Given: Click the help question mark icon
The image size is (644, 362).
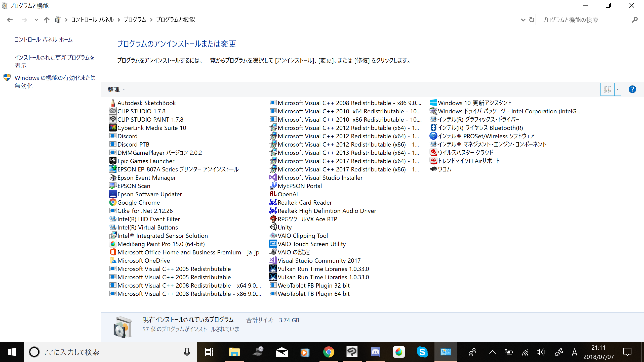Looking at the screenshot, I should 632,89.
